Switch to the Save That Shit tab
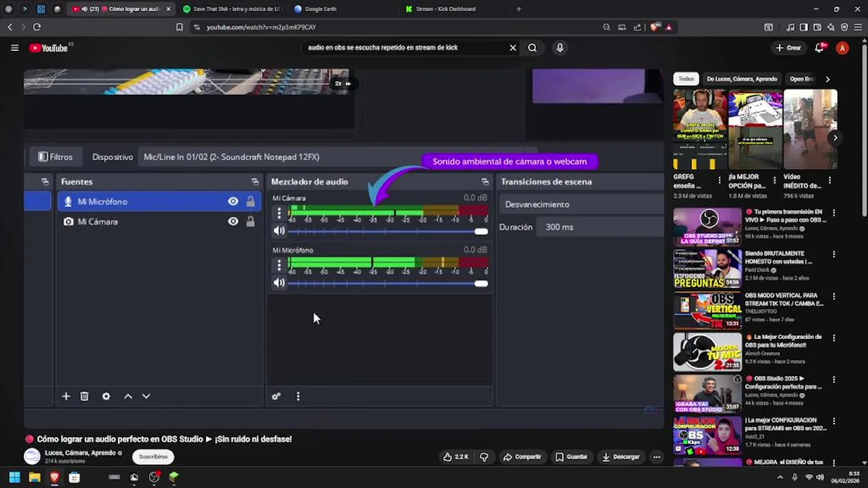 (231, 9)
